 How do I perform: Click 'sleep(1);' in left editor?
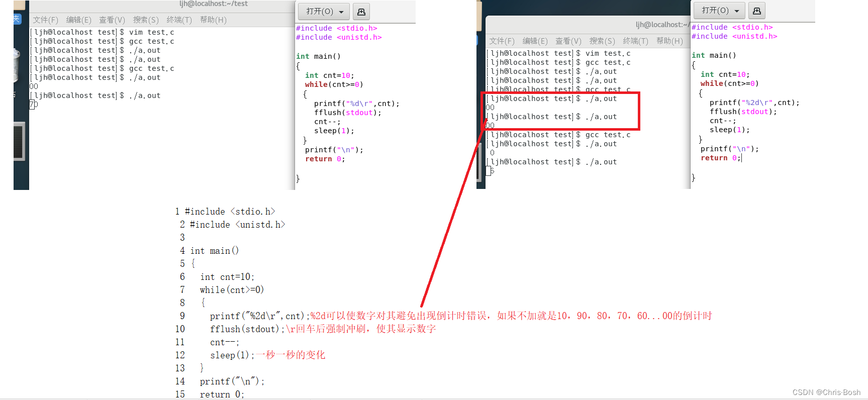click(334, 131)
